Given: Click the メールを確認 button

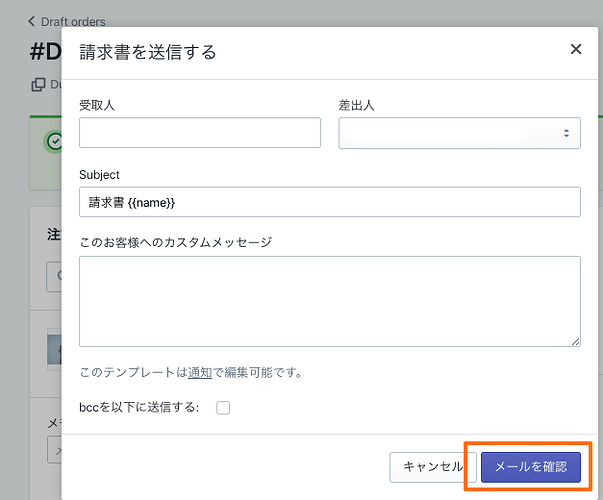Looking at the screenshot, I should [530, 466].
